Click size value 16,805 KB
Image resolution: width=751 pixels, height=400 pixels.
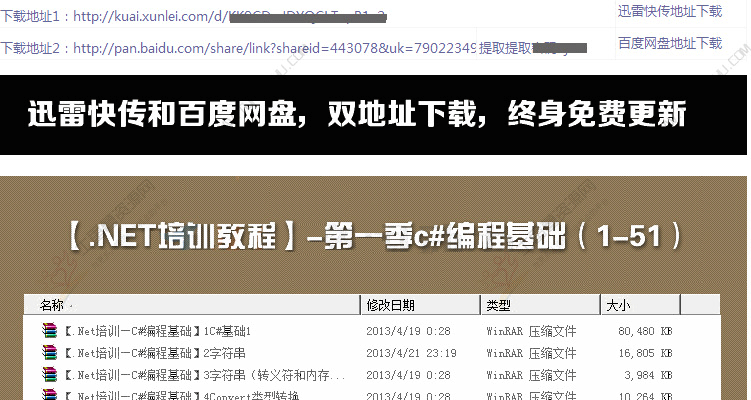pyautogui.click(x=645, y=353)
